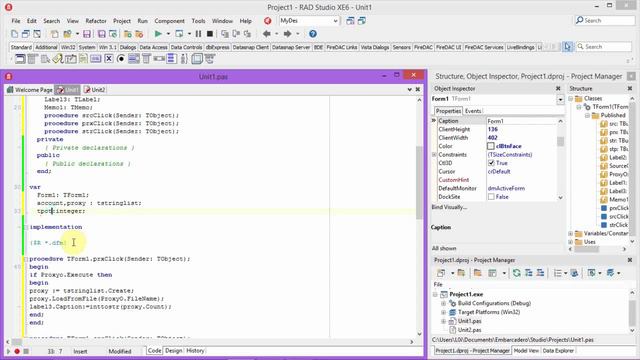The height and width of the screenshot is (360, 640).
Task: Select the TListBox palette component
Action: pyautogui.click(x=133, y=59)
